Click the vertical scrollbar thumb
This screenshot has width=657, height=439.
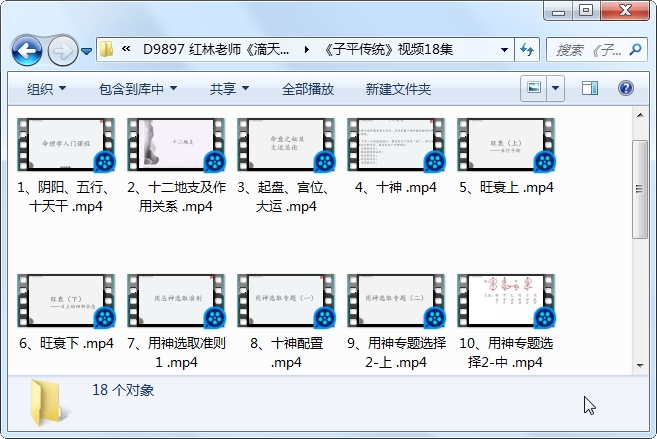click(640, 189)
